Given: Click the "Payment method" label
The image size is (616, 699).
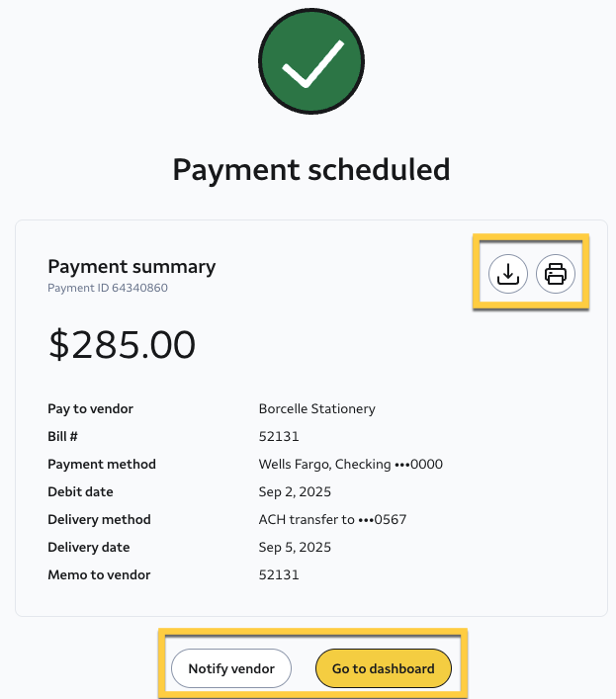Looking at the screenshot, I should pos(102,464).
